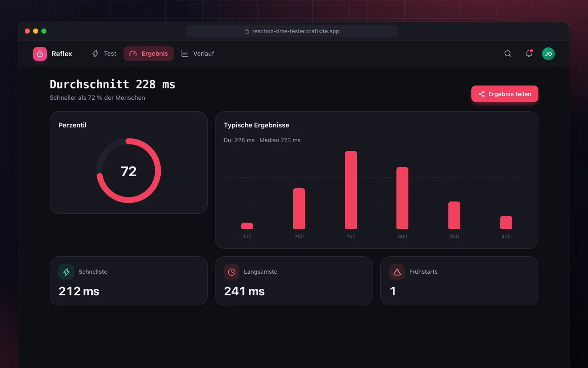Select the bar above the 300 label
This screenshot has width=588, height=368.
pyautogui.click(x=402, y=198)
